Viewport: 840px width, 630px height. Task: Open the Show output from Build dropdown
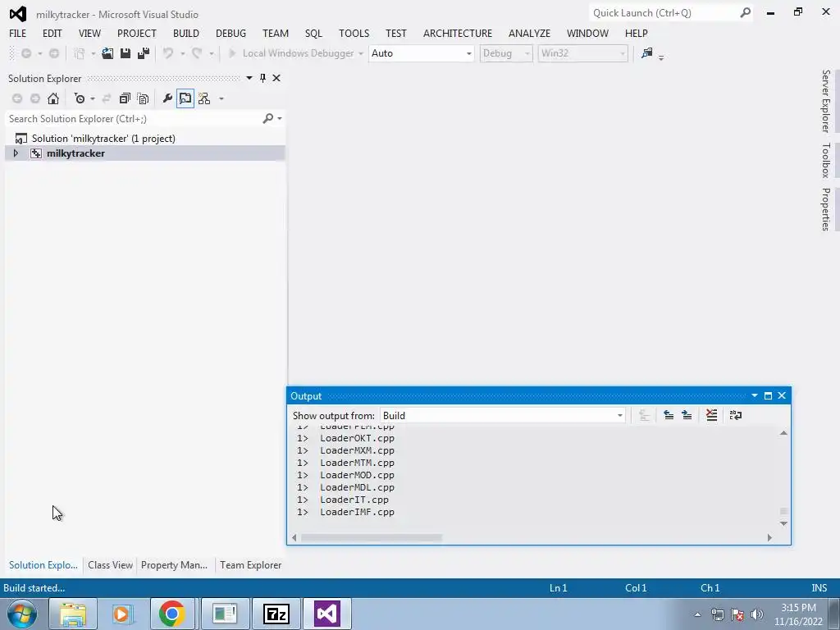pyautogui.click(x=620, y=416)
